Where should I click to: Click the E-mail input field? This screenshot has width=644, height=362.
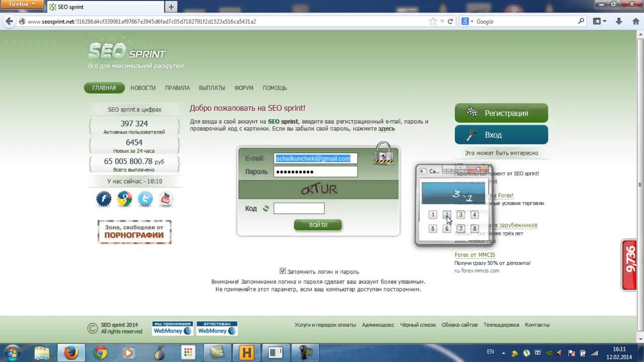coord(315,158)
